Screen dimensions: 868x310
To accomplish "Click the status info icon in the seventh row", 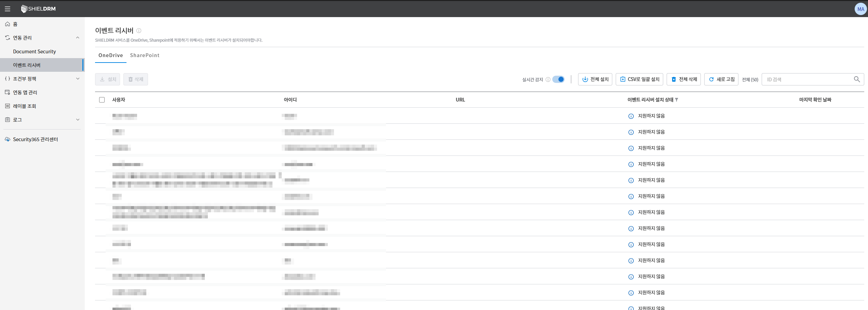I will tap(631, 213).
